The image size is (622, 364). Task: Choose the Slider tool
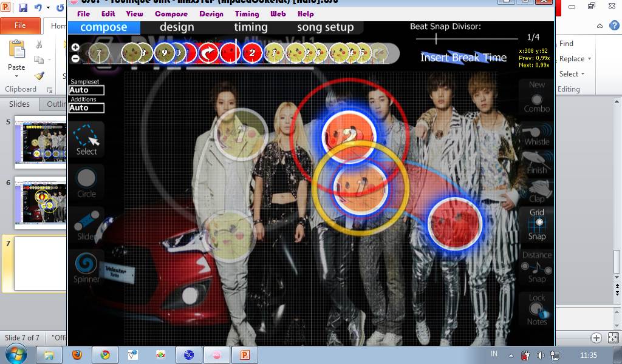pyautogui.click(x=86, y=224)
